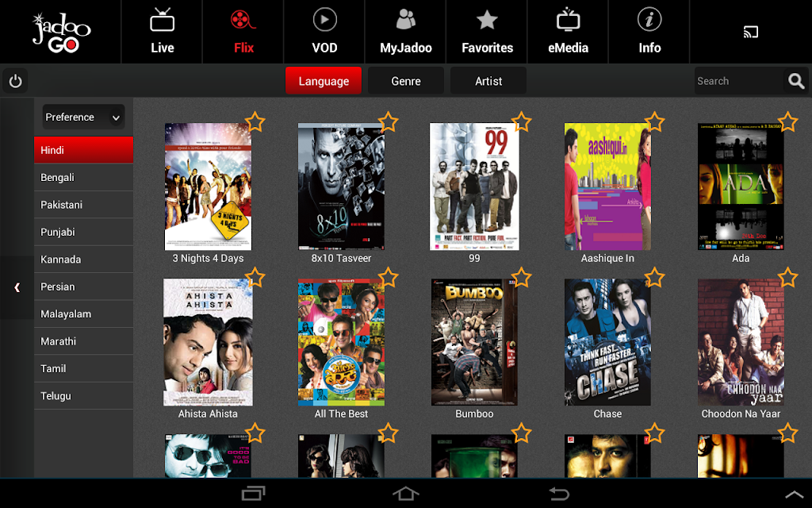Click the search magnifier icon
812x508 pixels.
coord(796,81)
